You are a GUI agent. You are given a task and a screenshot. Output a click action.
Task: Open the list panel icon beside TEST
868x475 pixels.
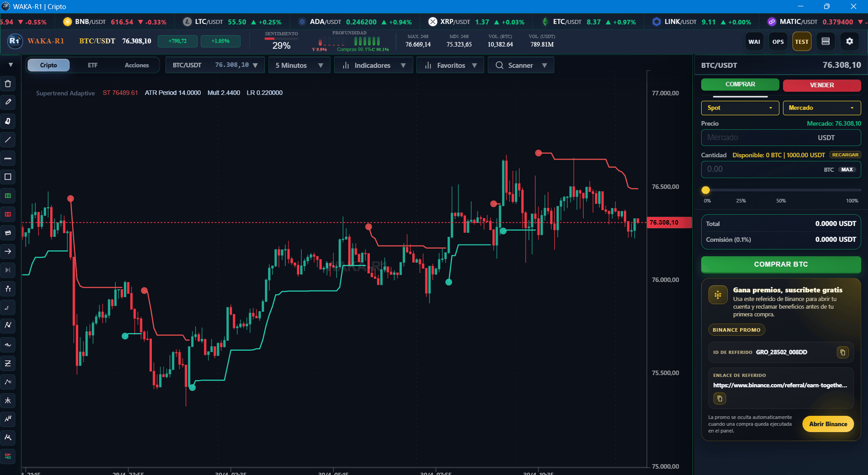826,42
